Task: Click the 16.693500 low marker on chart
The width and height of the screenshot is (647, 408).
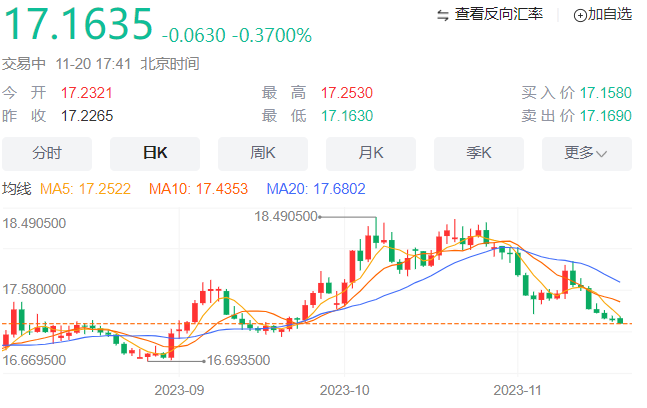Action: (x=238, y=360)
